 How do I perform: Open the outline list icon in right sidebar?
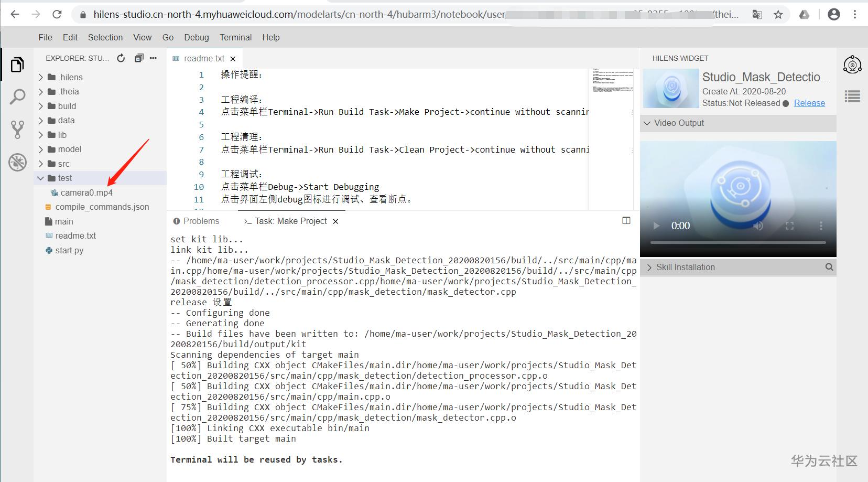click(852, 97)
